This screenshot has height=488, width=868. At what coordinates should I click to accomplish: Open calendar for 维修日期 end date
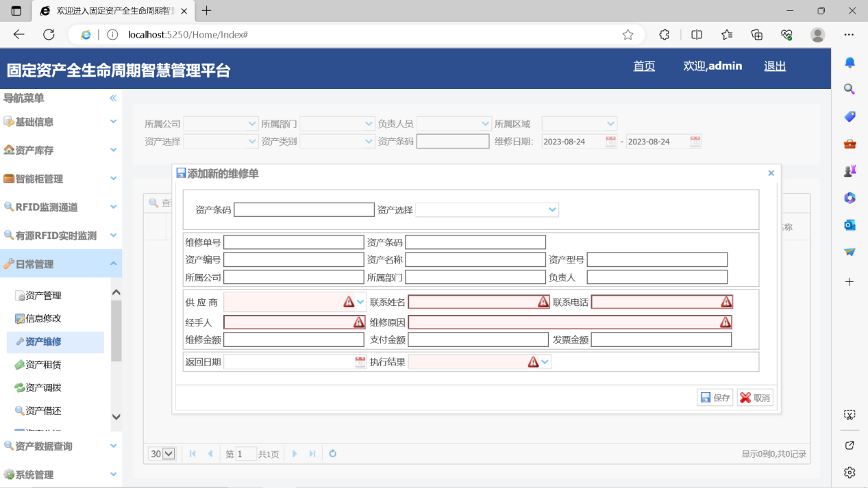(695, 142)
